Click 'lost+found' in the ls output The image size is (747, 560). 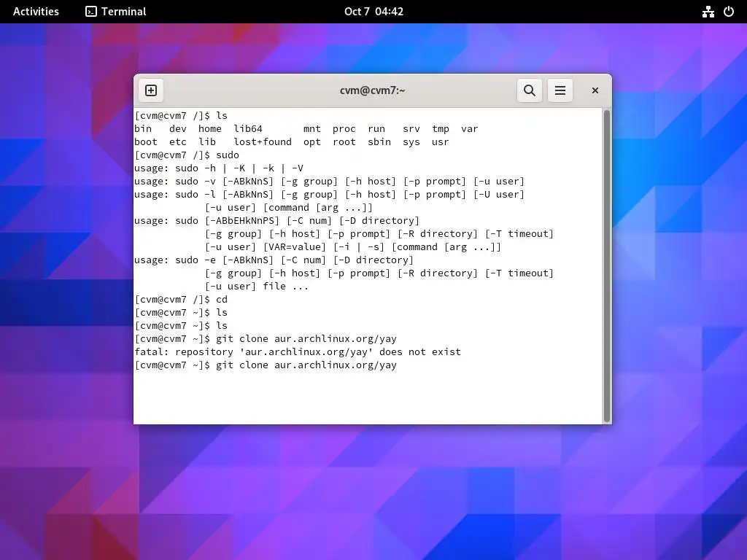263,142
